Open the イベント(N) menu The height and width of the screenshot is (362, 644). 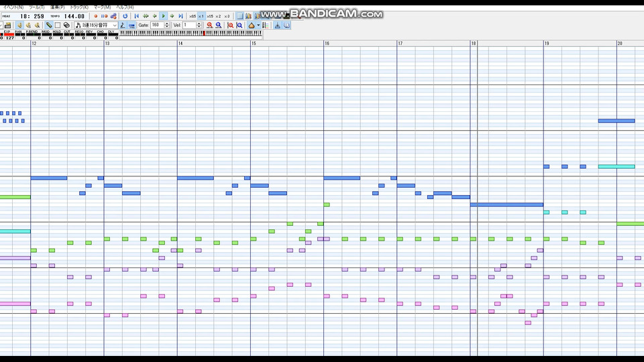tap(13, 7)
